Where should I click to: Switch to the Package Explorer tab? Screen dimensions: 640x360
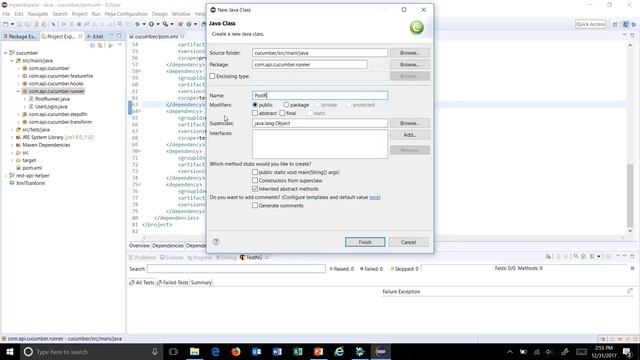tap(20, 36)
